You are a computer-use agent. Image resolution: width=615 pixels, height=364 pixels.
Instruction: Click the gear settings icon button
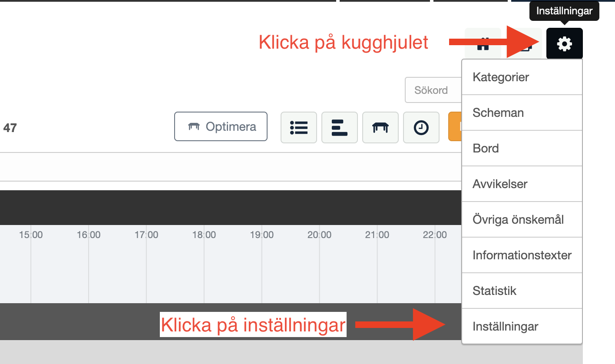(x=564, y=43)
